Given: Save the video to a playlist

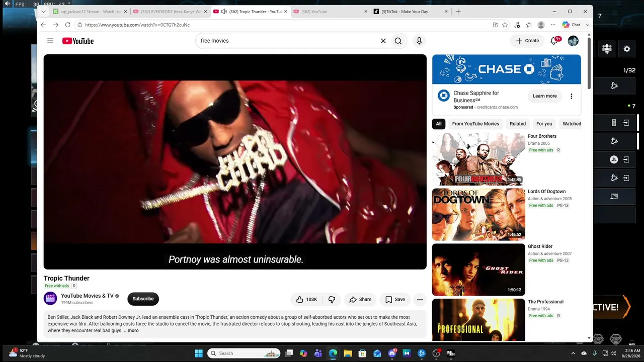Looking at the screenshot, I should point(395,299).
